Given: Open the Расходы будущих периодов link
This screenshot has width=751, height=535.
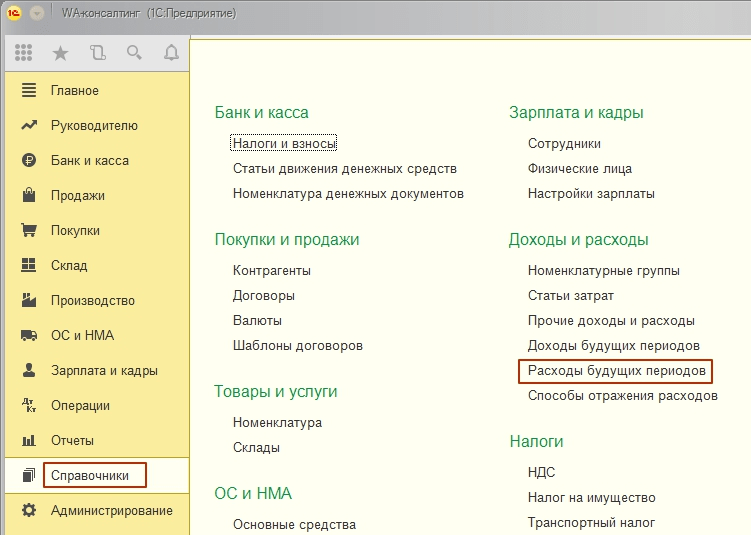Looking at the screenshot, I should click(x=618, y=371).
